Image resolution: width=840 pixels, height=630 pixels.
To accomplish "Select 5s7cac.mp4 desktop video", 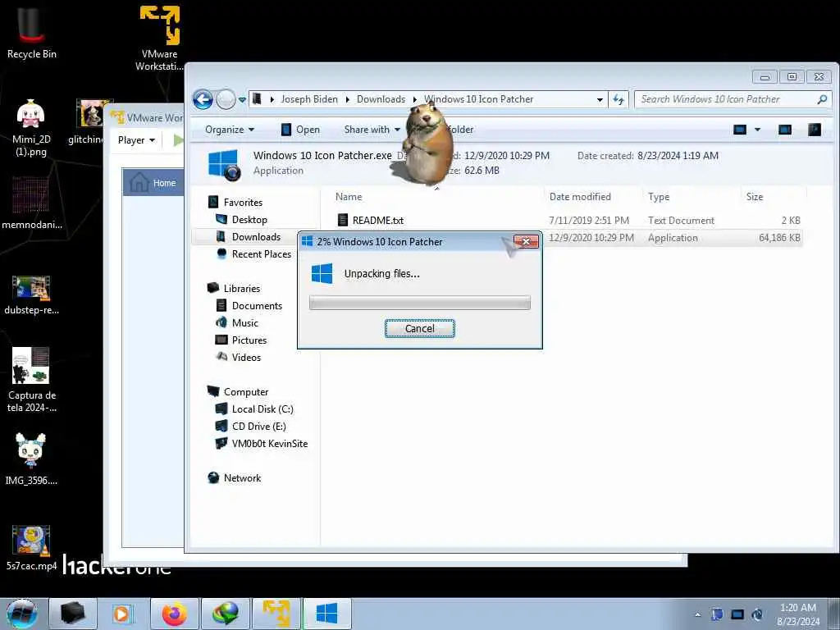I will click(31, 547).
